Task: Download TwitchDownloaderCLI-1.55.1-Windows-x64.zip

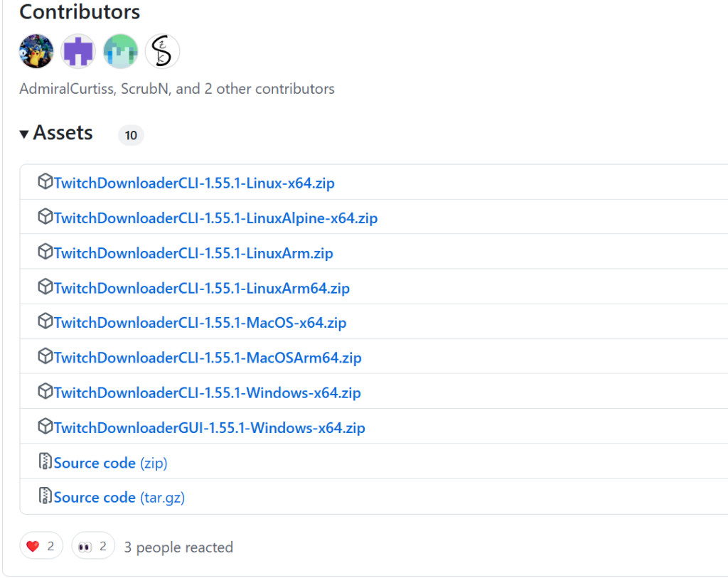Action: pyautogui.click(x=207, y=392)
